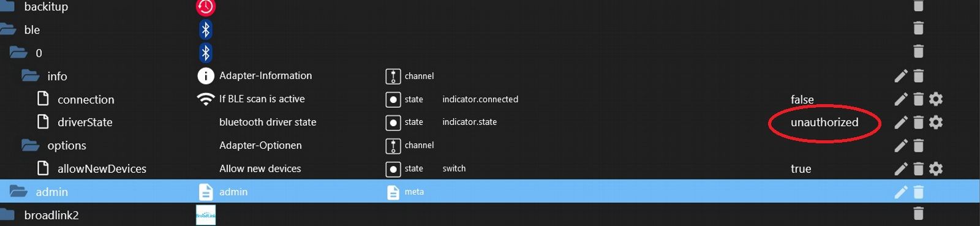Collapse the ble instance 0 folder
The image size is (980, 226).
[18, 53]
